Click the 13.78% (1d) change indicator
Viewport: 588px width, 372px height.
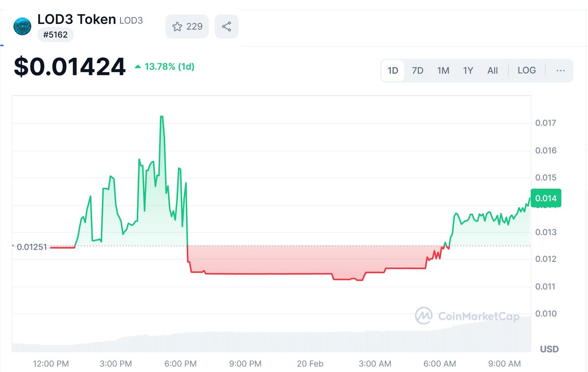point(165,67)
